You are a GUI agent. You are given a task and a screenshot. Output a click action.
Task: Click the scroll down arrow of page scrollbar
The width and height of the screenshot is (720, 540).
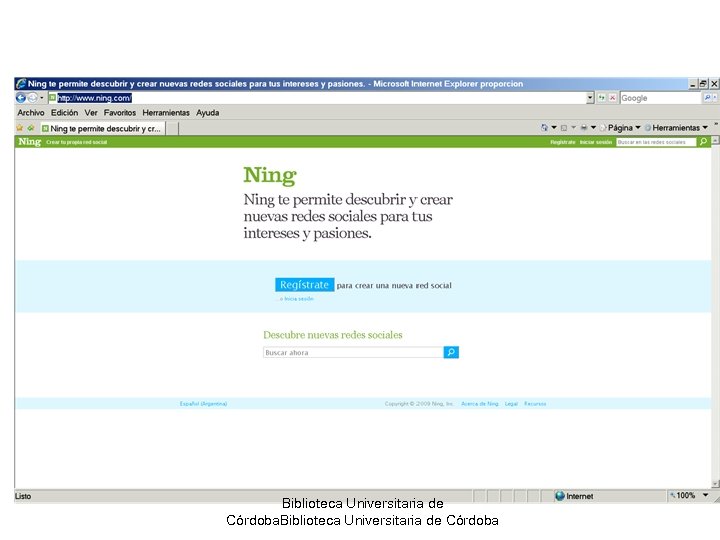(x=715, y=484)
